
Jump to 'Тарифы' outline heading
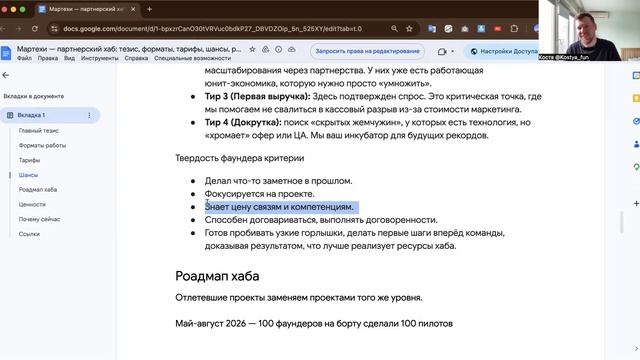[x=29, y=160]
